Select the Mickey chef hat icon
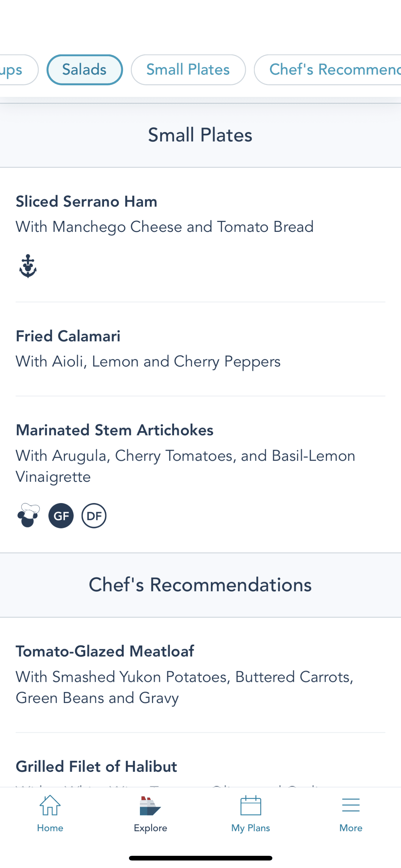Screen dimensions: 401x868 click(28, 515)
